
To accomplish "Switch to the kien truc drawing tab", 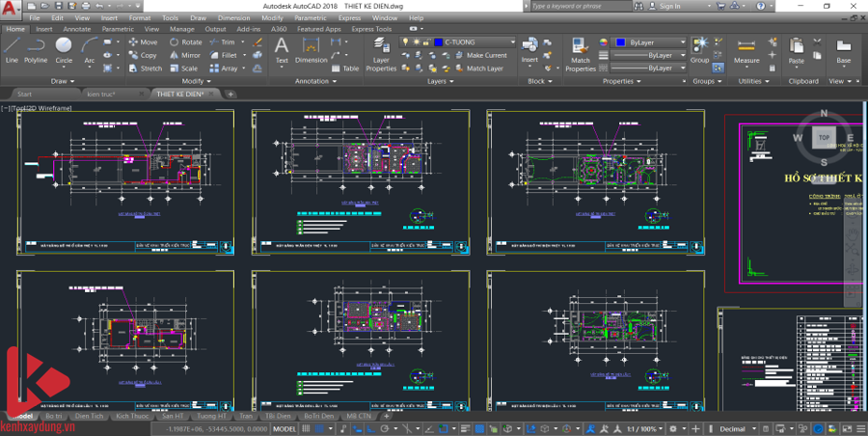I will tap(101, 94).
